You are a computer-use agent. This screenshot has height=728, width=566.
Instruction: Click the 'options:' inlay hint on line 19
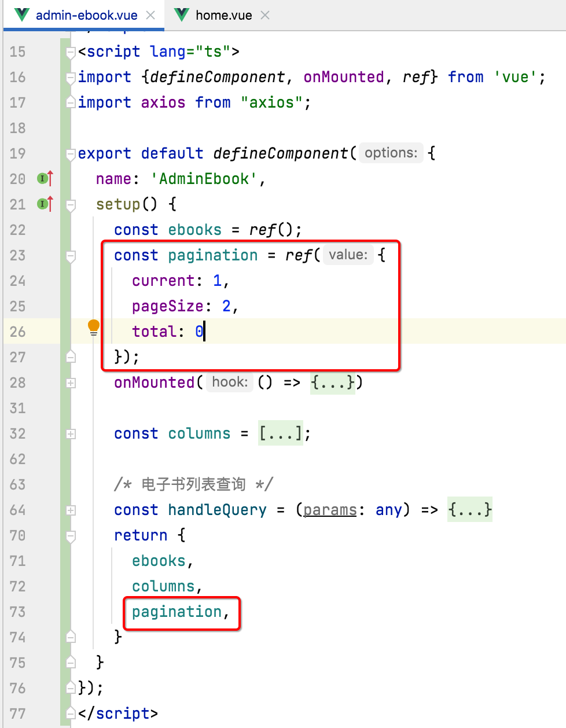[x=391, y=153]
